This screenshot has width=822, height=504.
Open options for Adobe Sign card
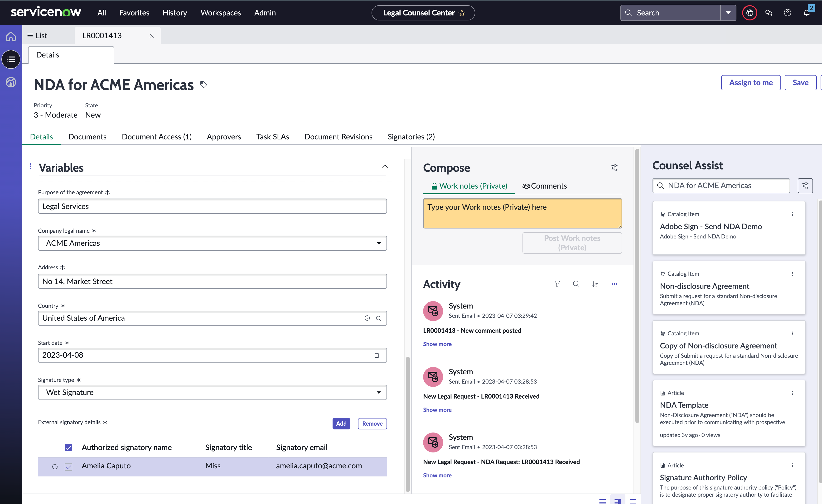[792, 214]
